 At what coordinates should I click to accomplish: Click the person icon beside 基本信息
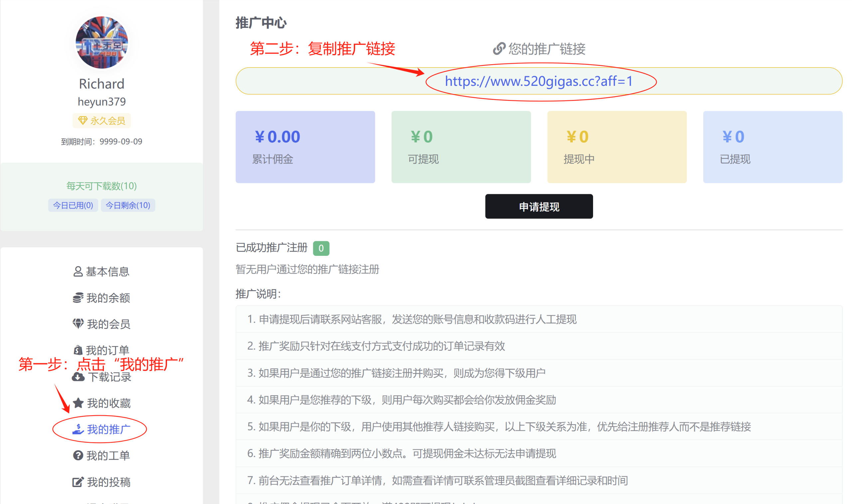pos(78,271)
